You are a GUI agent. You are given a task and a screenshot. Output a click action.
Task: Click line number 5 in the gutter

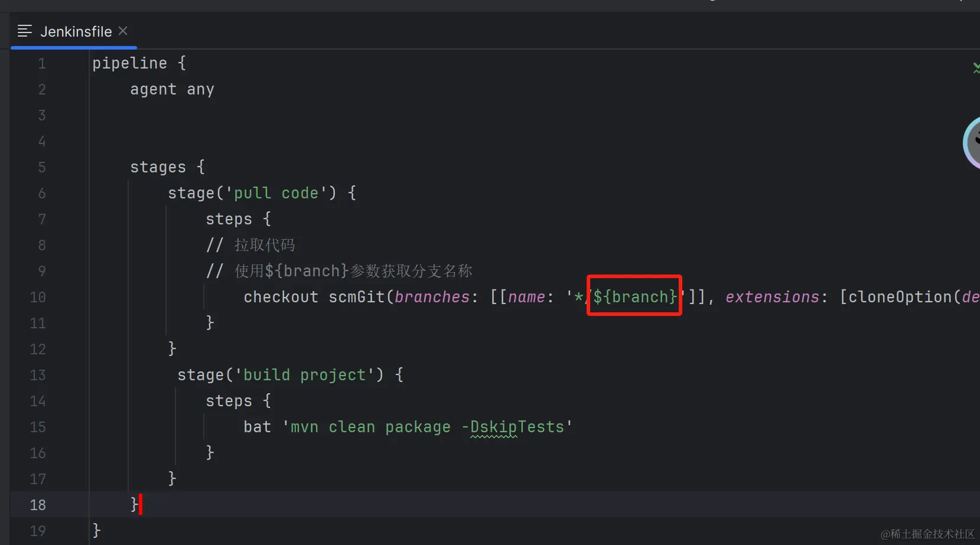point(41,167)
